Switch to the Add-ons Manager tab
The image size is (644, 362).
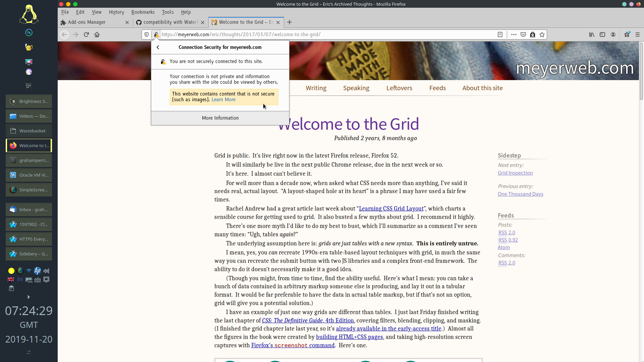pyautogui.click(x=95, y=22)
